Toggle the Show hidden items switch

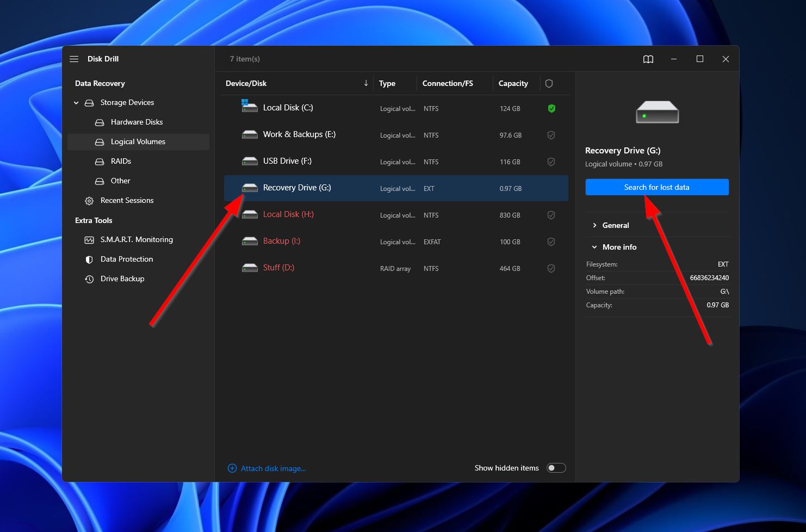click(556, 468)
